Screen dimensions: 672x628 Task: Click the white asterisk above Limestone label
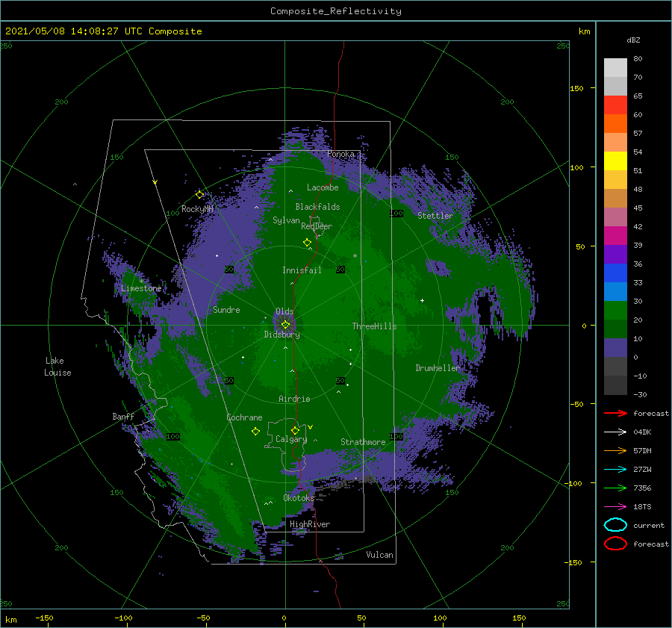[141, 282]
